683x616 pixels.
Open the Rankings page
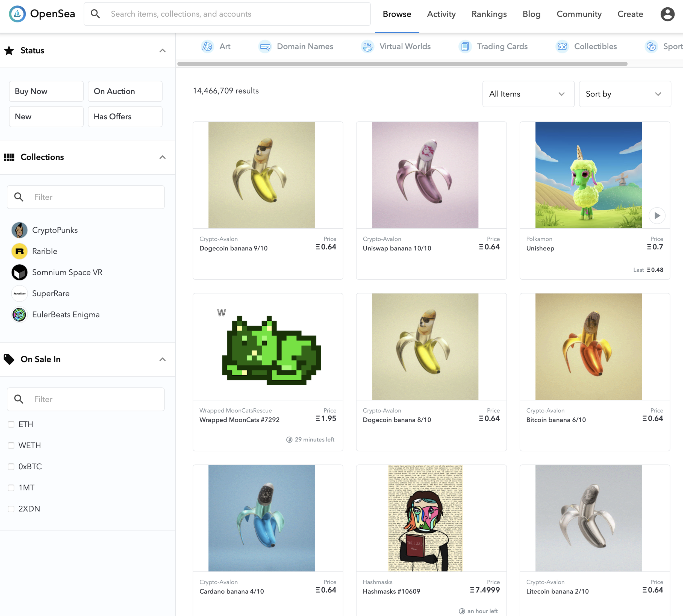(x=489, y=14)
